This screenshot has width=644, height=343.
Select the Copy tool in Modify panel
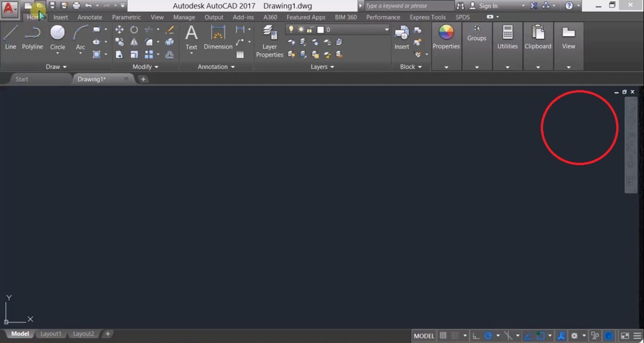119,42
